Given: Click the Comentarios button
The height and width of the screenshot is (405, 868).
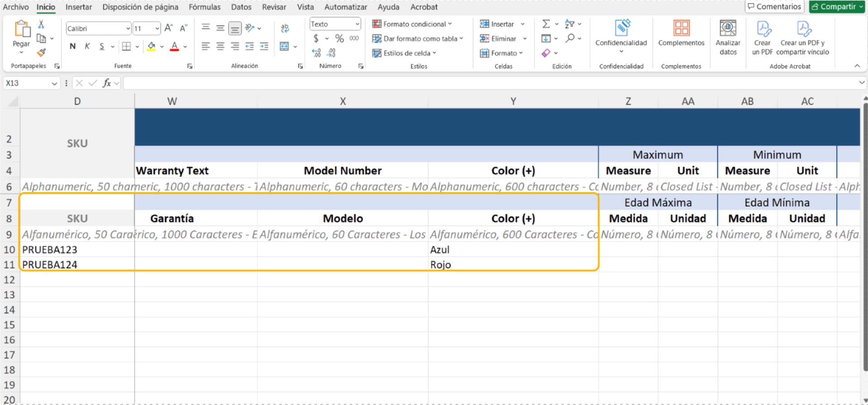Looking at the screenshot, I should click(774, 6).
